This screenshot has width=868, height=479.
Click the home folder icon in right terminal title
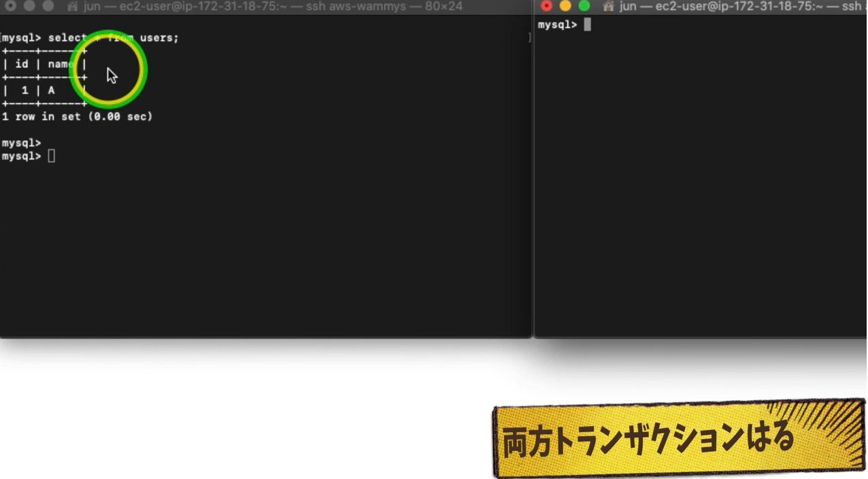(x=609, y=7)
